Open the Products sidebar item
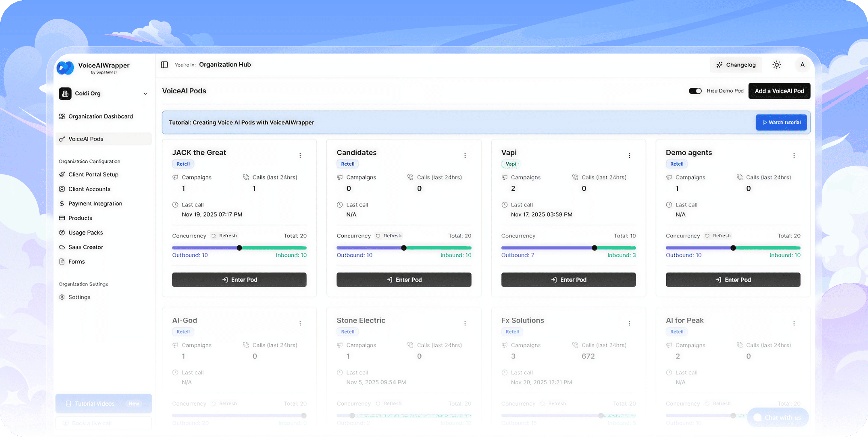 tap(80, 218)
